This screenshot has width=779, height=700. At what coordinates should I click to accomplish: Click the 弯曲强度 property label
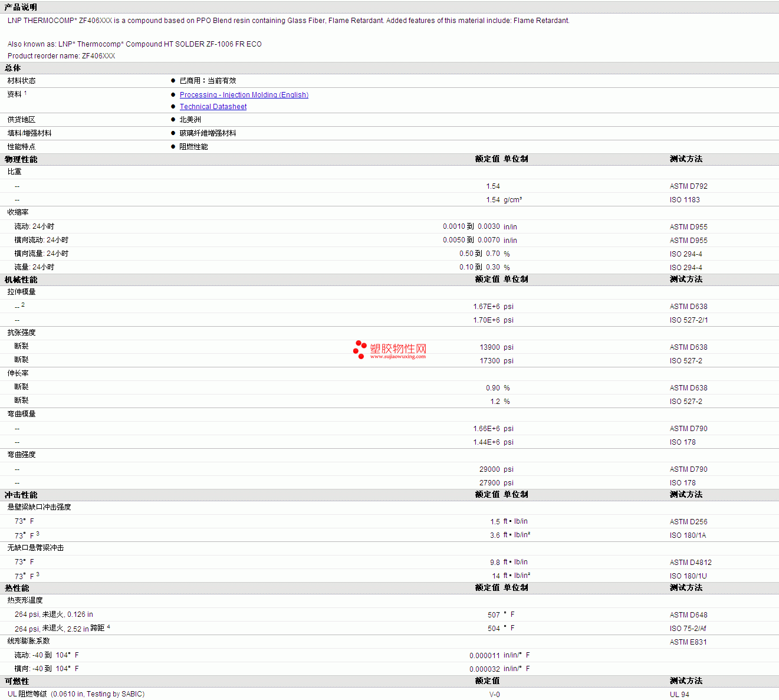pos(22,455)
